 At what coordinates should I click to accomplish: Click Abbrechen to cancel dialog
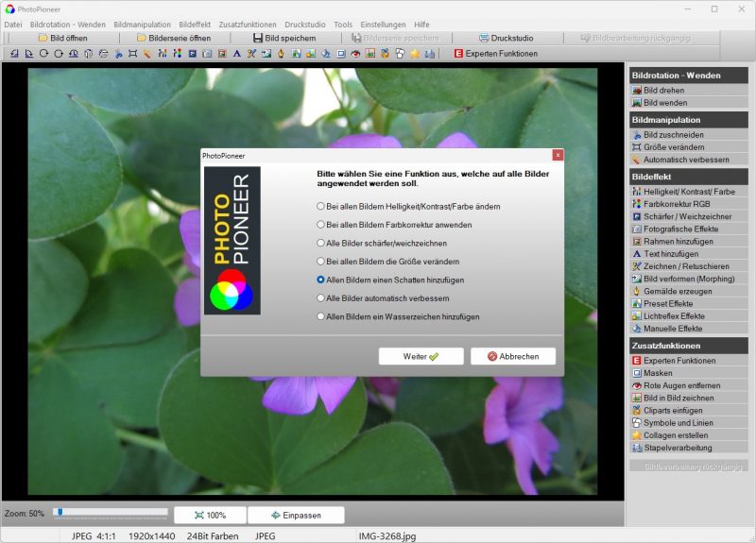(x=513, y=357)
